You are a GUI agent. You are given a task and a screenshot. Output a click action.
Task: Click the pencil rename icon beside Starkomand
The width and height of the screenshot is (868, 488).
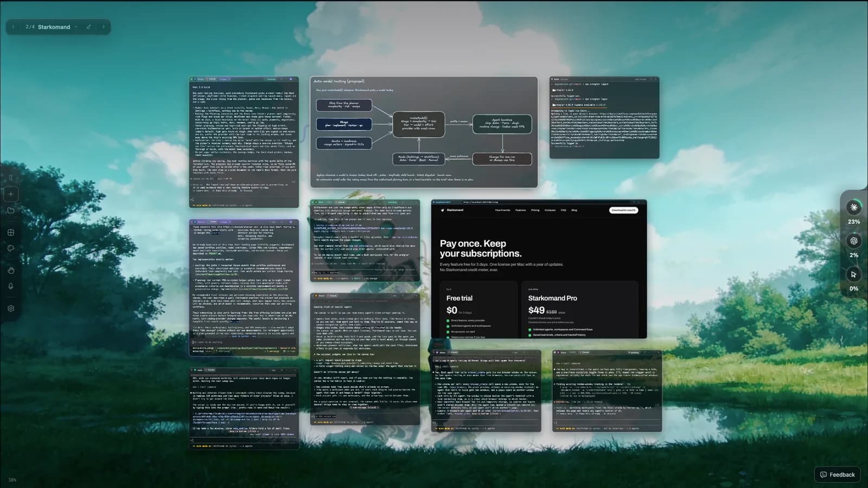coord(89,27)
